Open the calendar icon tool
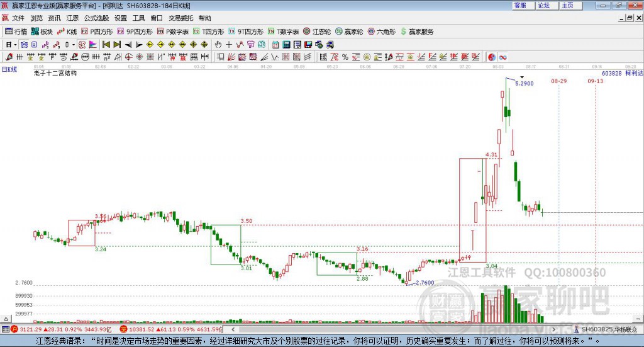Viewport: 644px width, 347px height. (x=275, y=45)
